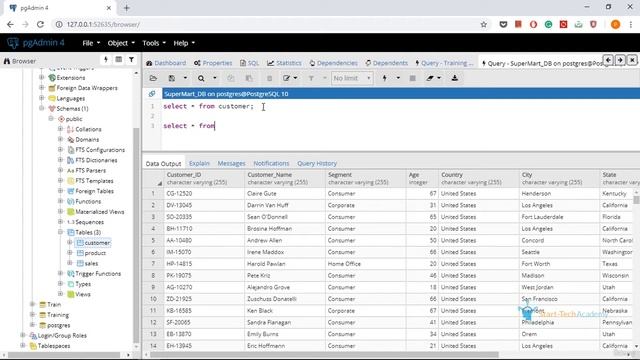The height and width of the screenshot is (360, 640).
Task: Click the delete trash icon
Action: point(269,78)
